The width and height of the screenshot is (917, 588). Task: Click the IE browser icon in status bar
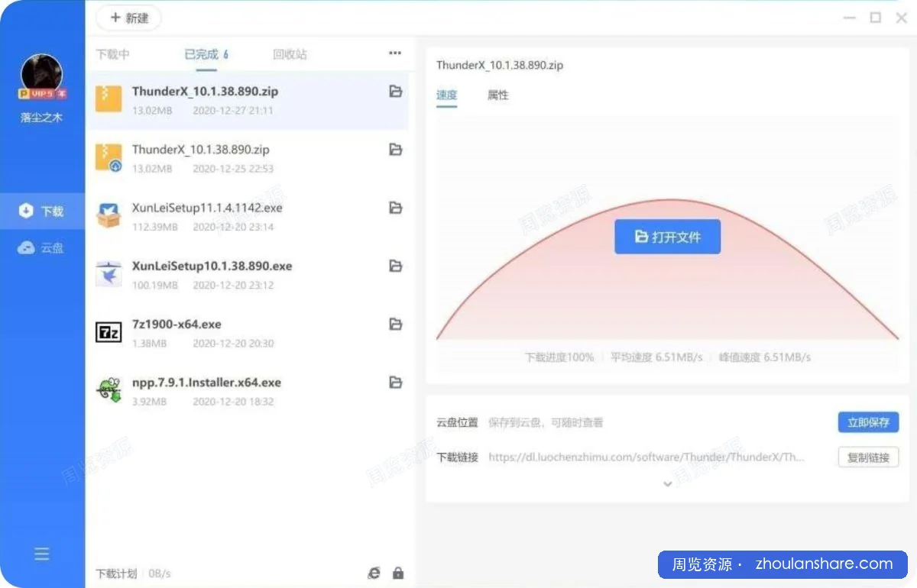374,573
